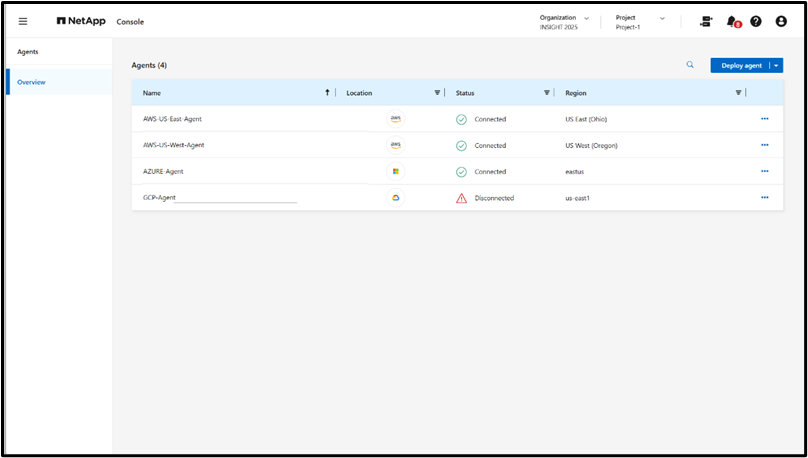
Task: Click the agent management icon in header
Action: click(706, 21)
